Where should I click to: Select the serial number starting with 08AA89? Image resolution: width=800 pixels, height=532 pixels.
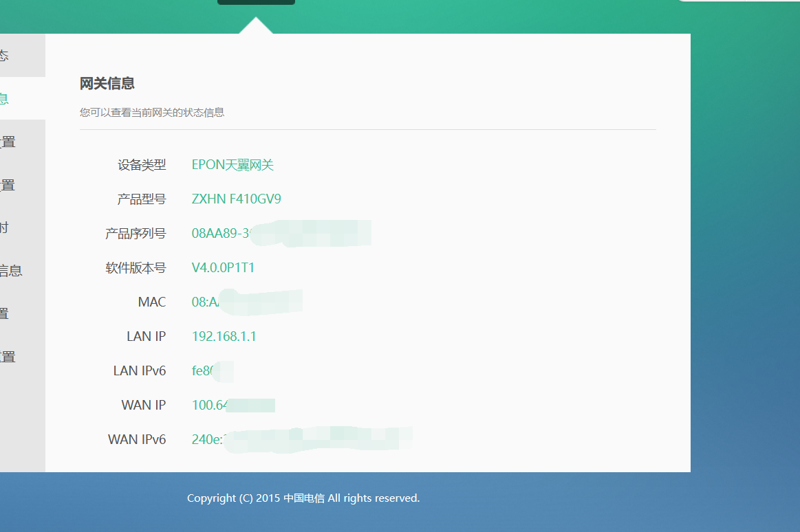281,234
